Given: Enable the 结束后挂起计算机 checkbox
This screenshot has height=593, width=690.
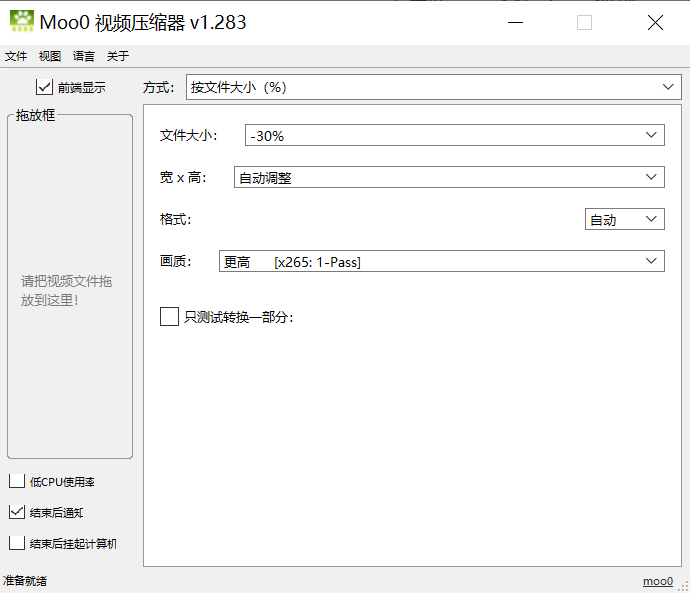Looking at the screenshot, I should (x=17, y=543).
